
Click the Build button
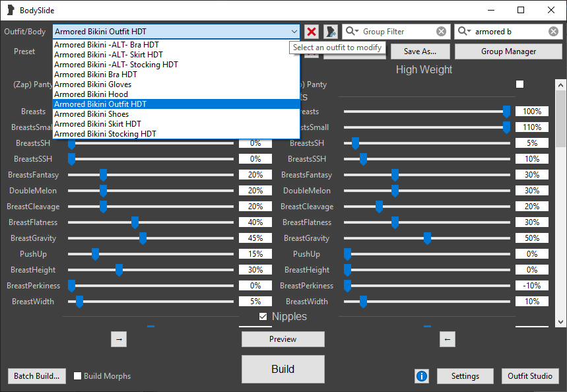coord(283,369)
